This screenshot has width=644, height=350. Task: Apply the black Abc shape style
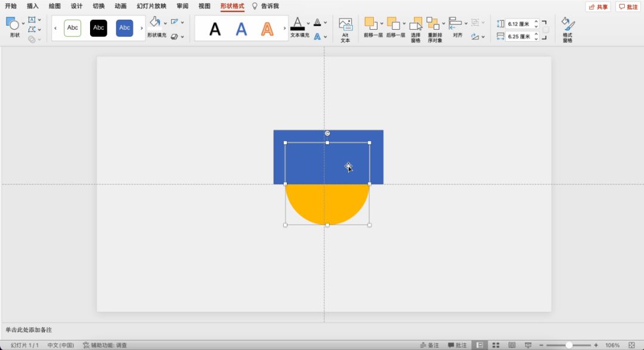pos(98,28)
